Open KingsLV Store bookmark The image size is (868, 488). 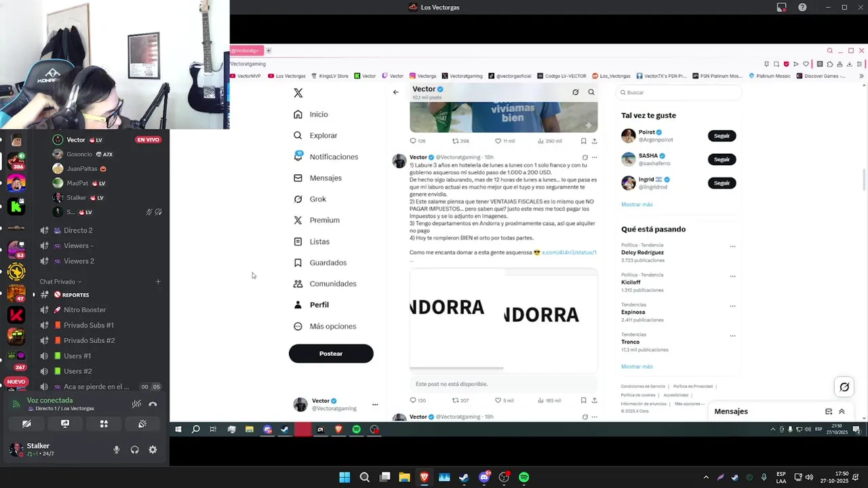coord(329,76)
